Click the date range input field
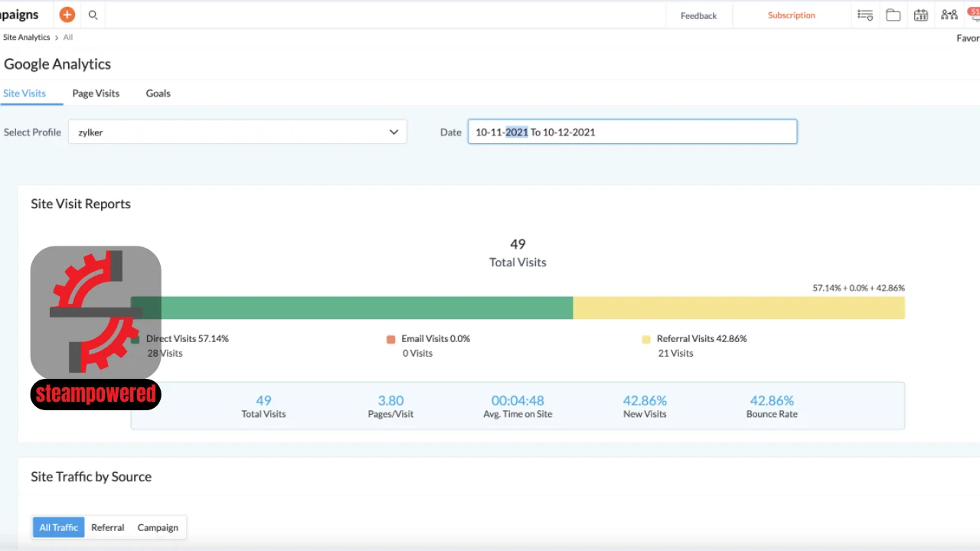The width and height of the screenshot is (980, 551). point(632,132)
